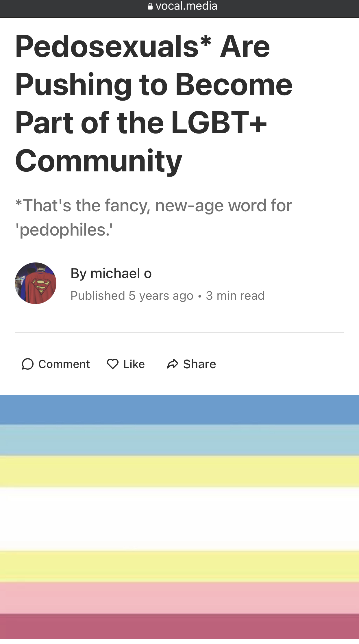Click the vocal.media URL text

(x=186, y=6)
